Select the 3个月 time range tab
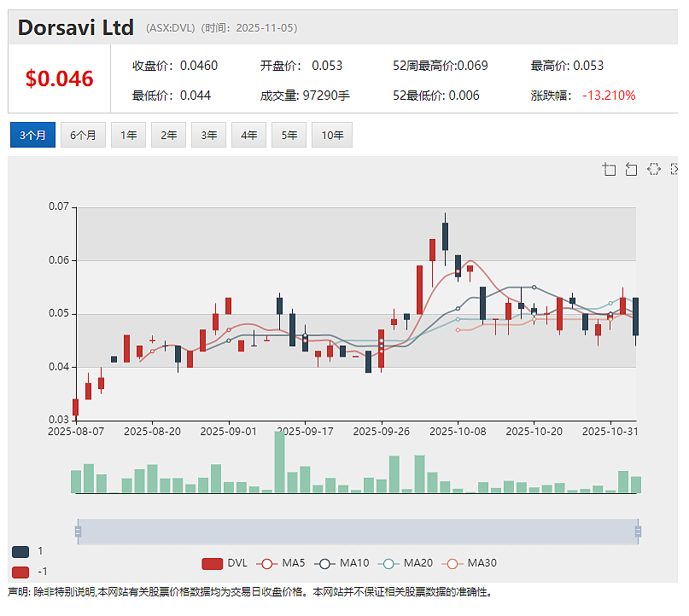689x616 pixels. tap(32, 135)
